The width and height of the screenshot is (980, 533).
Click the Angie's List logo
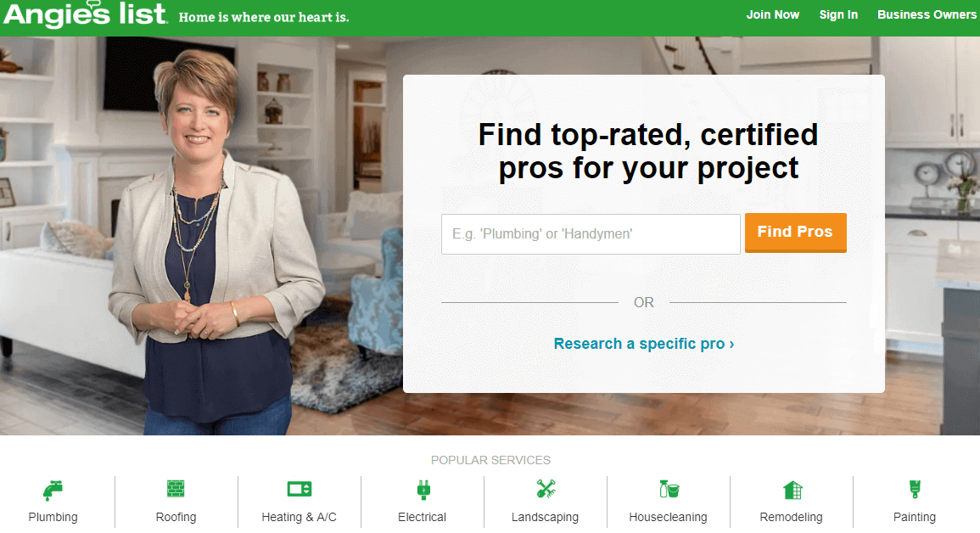[85, 14]
